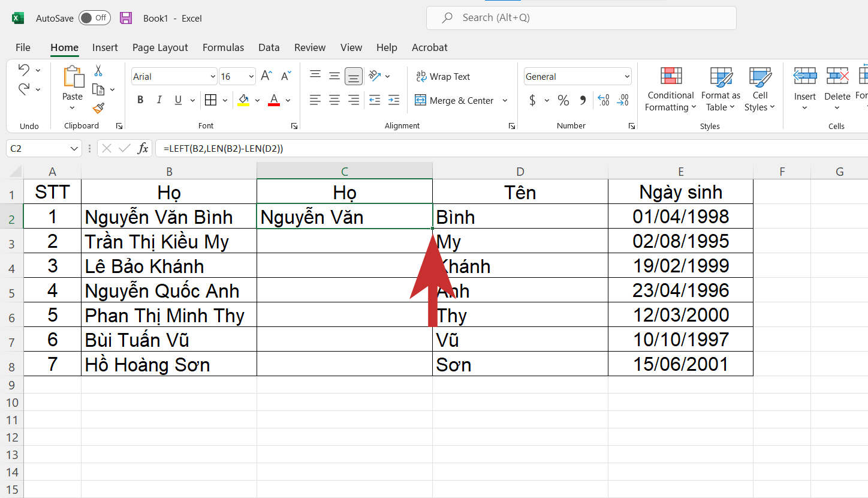Apply the red Font Color swatch
Image resolution: width=868 pixels, height=498 pixels.
[274, 100]
